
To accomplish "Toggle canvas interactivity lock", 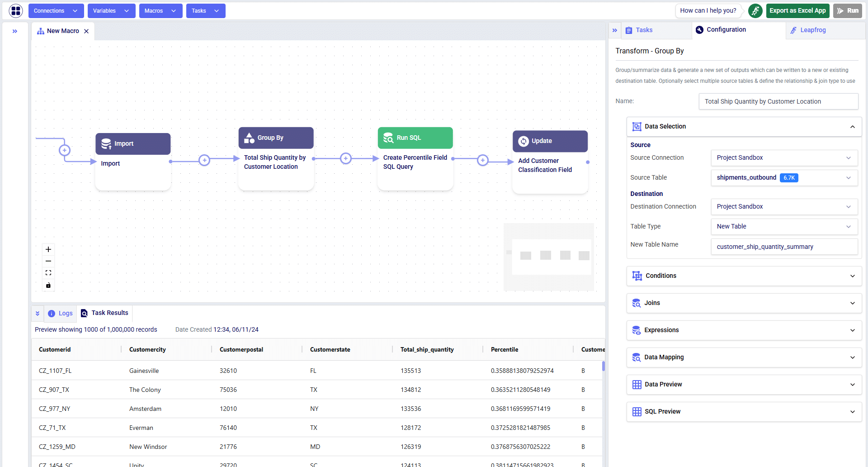I will point(48,285).
